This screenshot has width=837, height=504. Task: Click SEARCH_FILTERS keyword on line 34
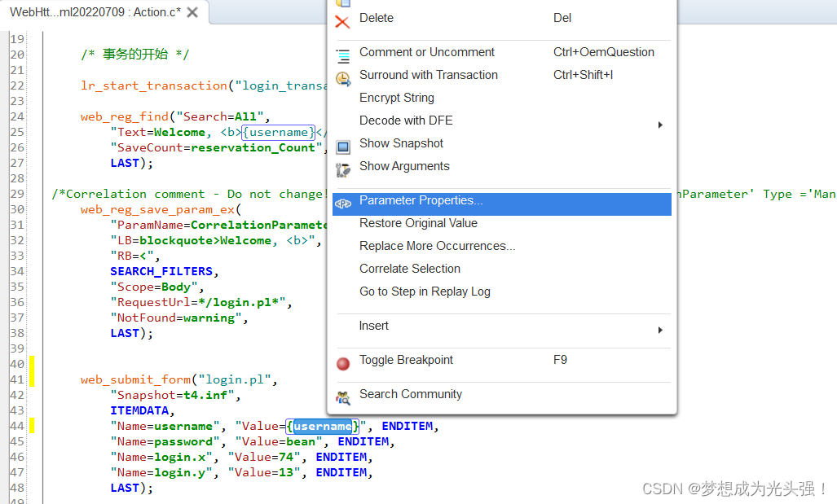161,271
